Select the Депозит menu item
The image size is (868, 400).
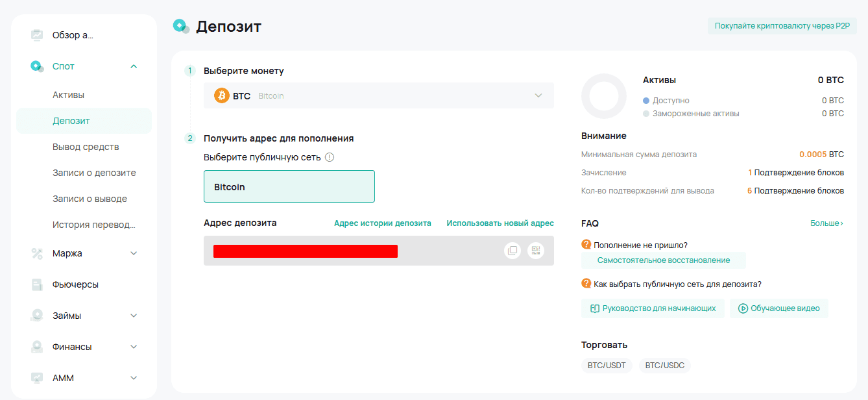(84, 121)
